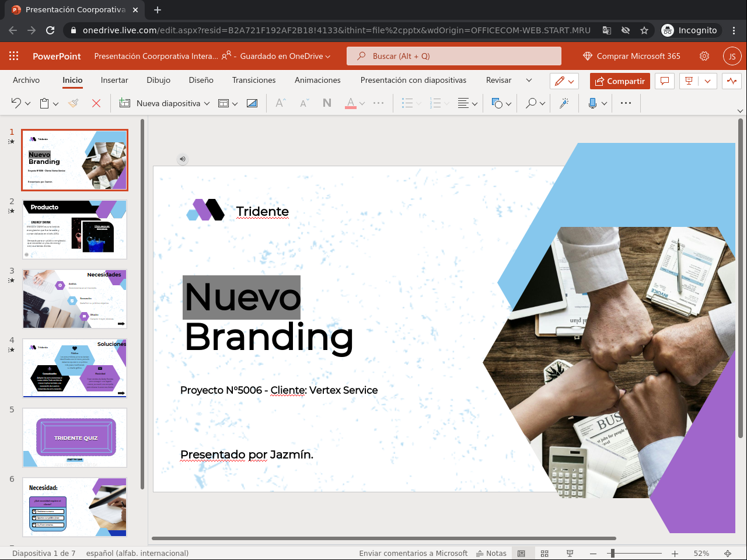
Task: Click the audio speaker icon on slide
Action: [183, 159]
